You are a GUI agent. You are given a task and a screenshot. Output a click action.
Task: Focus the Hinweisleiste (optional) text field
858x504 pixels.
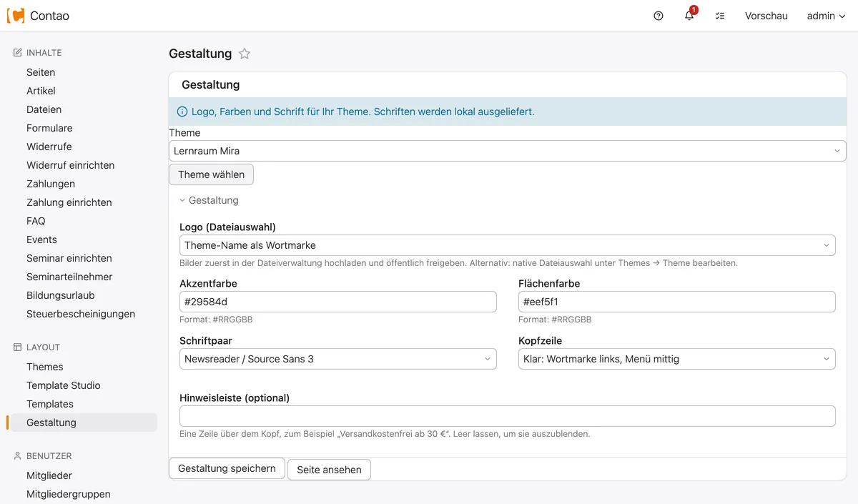click(508, 416)
